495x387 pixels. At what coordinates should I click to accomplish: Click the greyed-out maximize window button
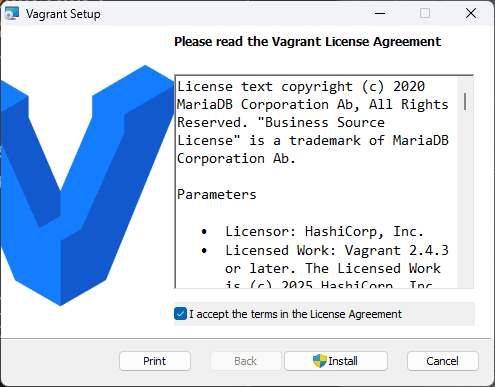click(x=425, y=14)
